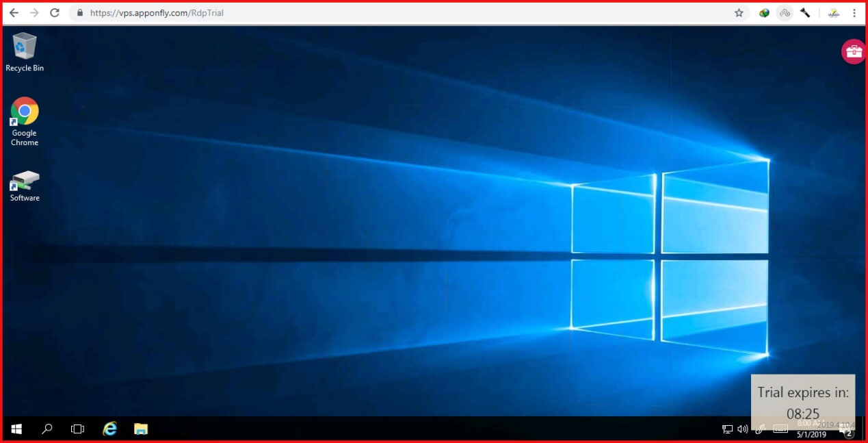Click the 08:25 trial countdown timer
Screen dimensions: 868x443
click(803, 414)
